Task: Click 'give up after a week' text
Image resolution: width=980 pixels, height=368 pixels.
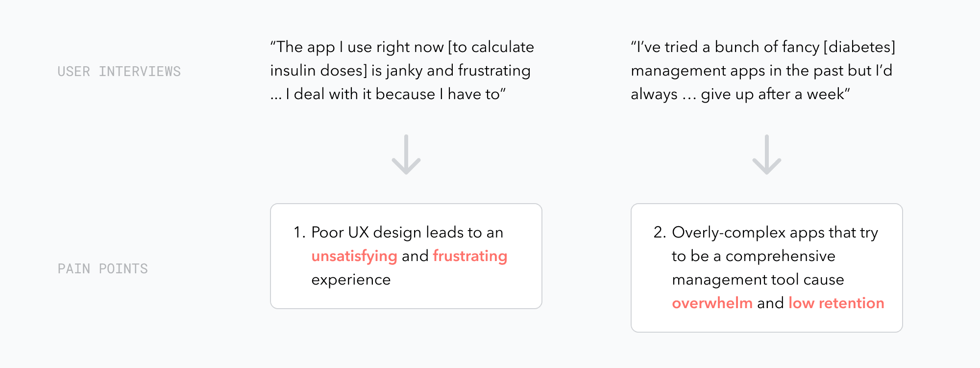Action: click(x=775, y=94)
